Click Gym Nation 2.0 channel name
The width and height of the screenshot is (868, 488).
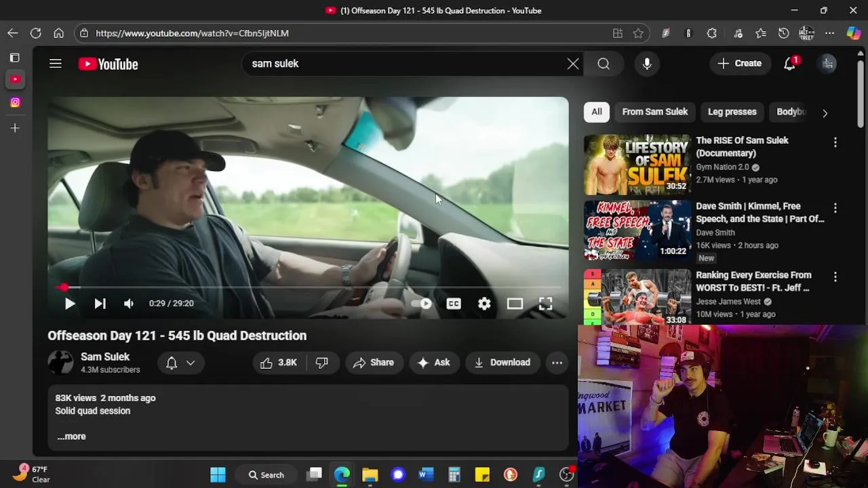pyautogui.click(x=722, y=167)
